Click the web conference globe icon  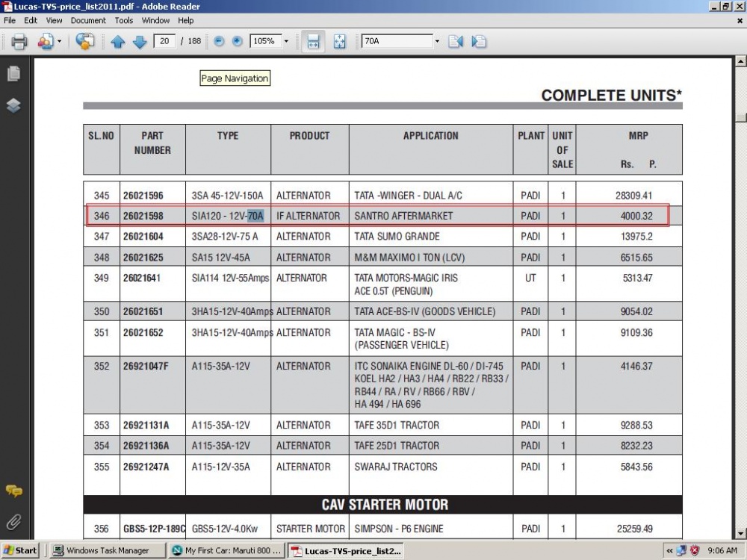pos(85,41)
